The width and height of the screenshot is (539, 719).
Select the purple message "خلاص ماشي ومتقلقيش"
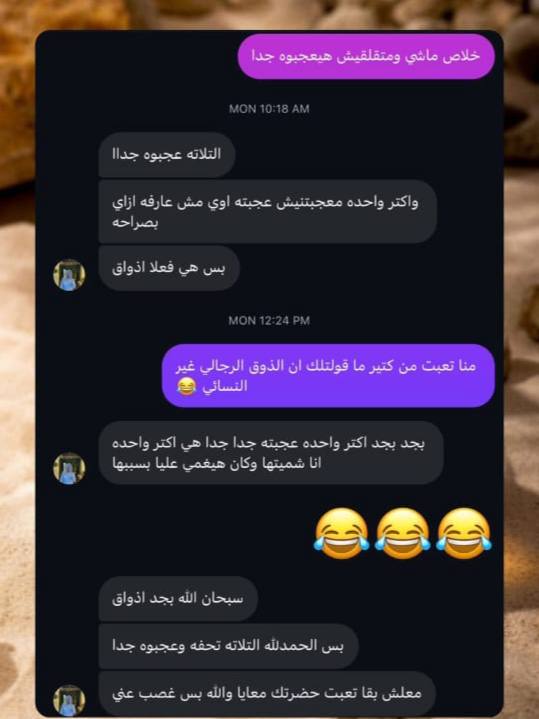366,56
